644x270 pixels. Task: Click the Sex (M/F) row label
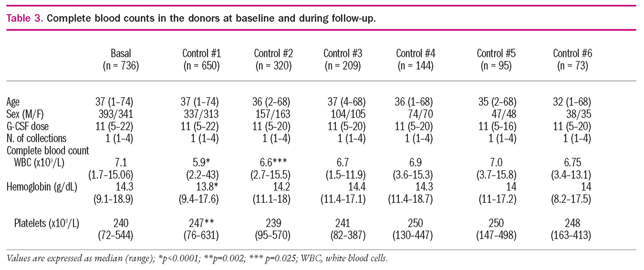(25, 114)
